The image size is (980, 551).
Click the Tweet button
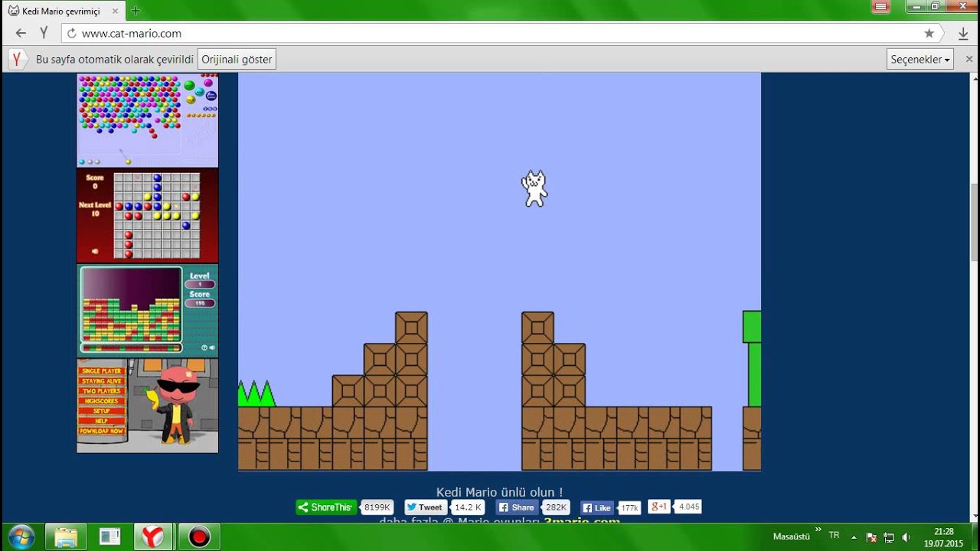coord(425,507)
